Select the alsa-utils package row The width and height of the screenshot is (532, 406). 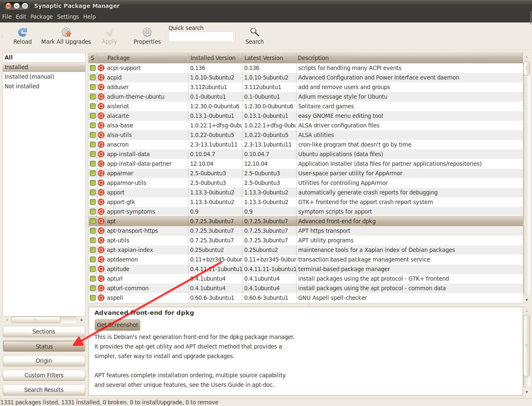pyautogui.click(x=306, y=135)
